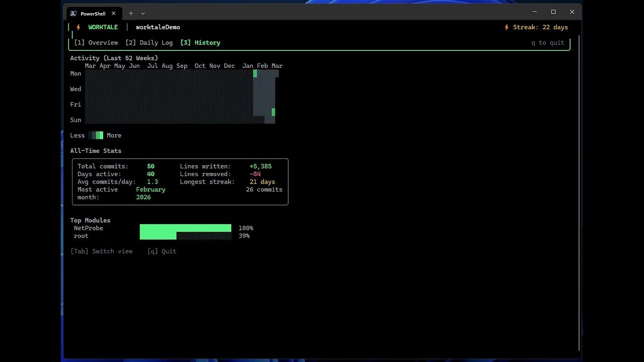Image resolution: width=644 pixels, height=362 pixels.
Task: Click the 'Fri' row label of the heatmap
Action: pyautogui.click(x=75, y=105)
